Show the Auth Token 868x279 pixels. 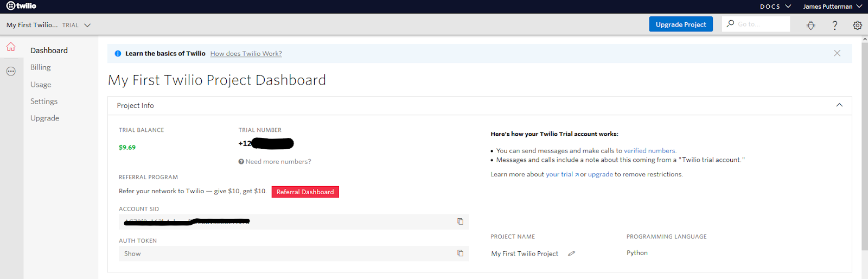point(132,253)
